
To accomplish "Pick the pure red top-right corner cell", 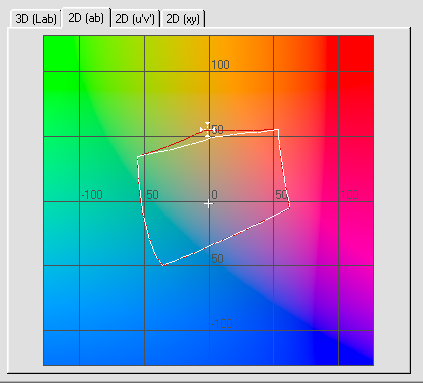I will point(356,53).
